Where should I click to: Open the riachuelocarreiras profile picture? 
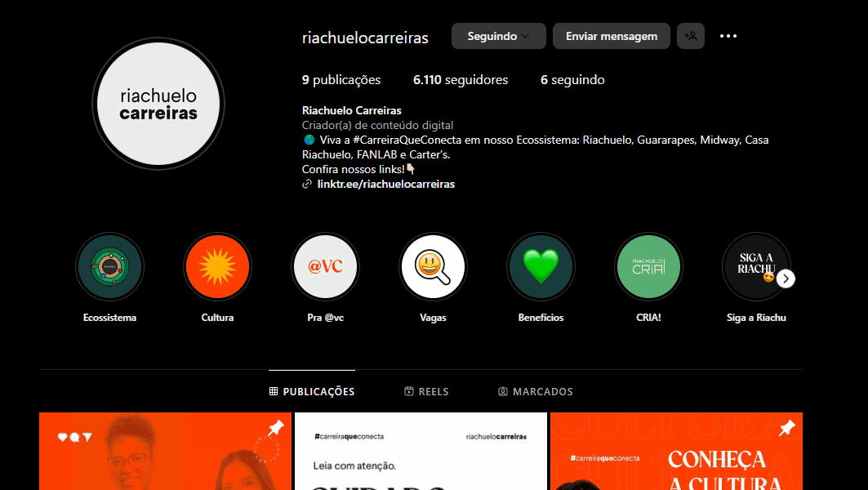coord(157,104)
